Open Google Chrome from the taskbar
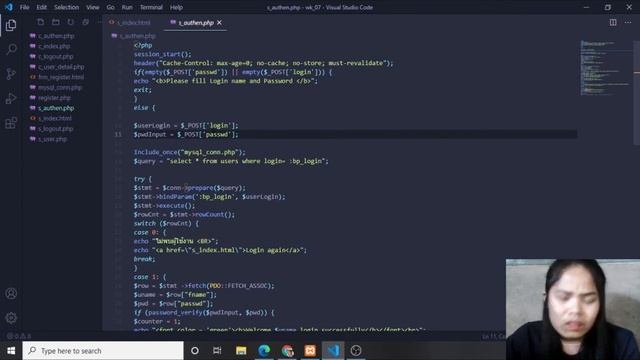 tap(287, 351)
